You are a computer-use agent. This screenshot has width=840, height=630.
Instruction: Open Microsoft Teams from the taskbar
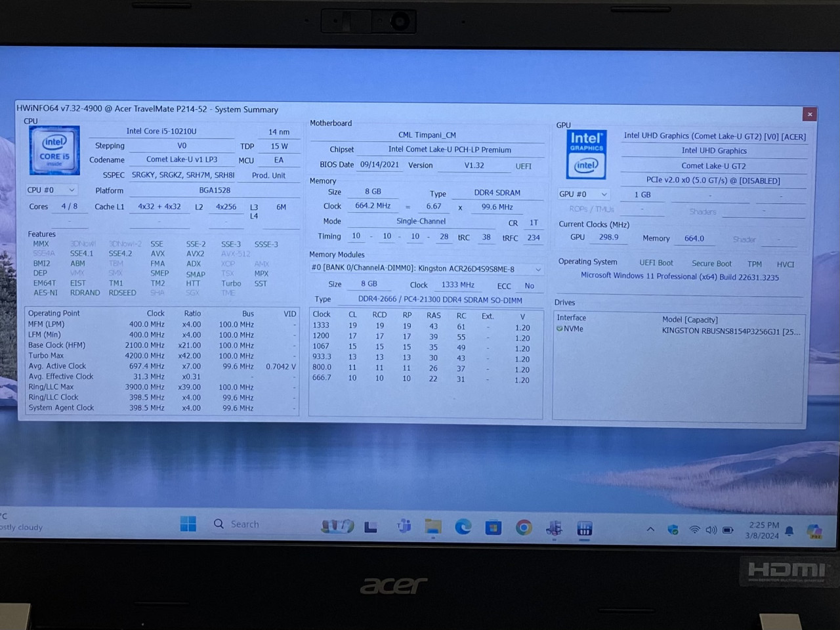click(404, 526)
